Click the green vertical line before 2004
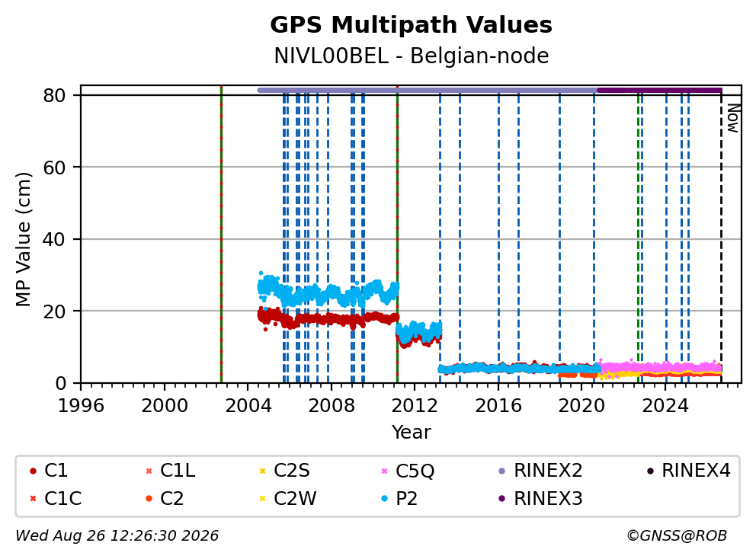The height and width of the screenshot is (559, 756). pos(221,234)
